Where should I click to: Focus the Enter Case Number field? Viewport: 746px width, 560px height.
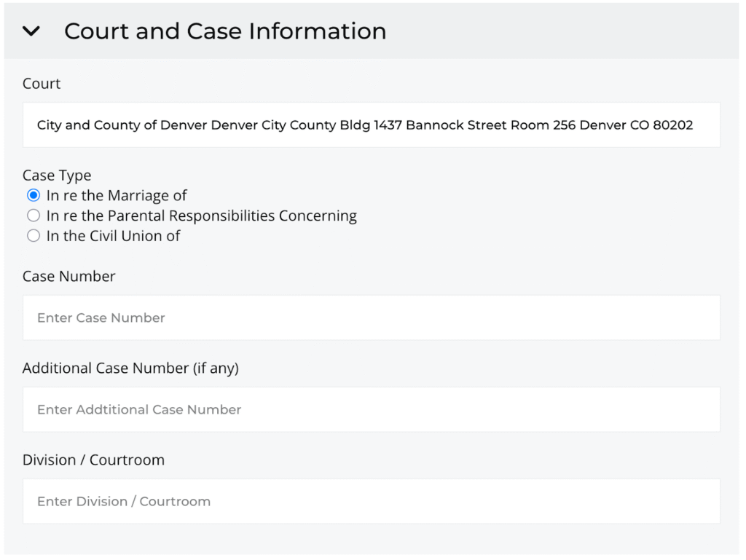tap(371, 318)
